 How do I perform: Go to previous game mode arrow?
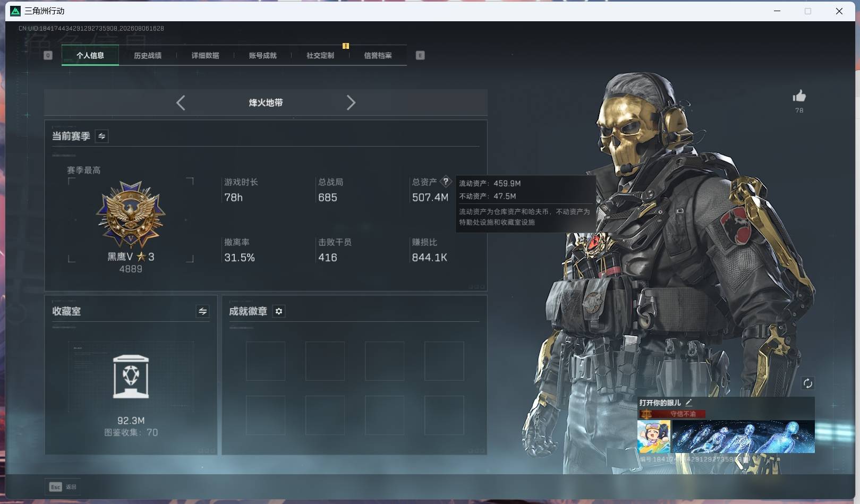pyautogui.click(x=181, y=102)
